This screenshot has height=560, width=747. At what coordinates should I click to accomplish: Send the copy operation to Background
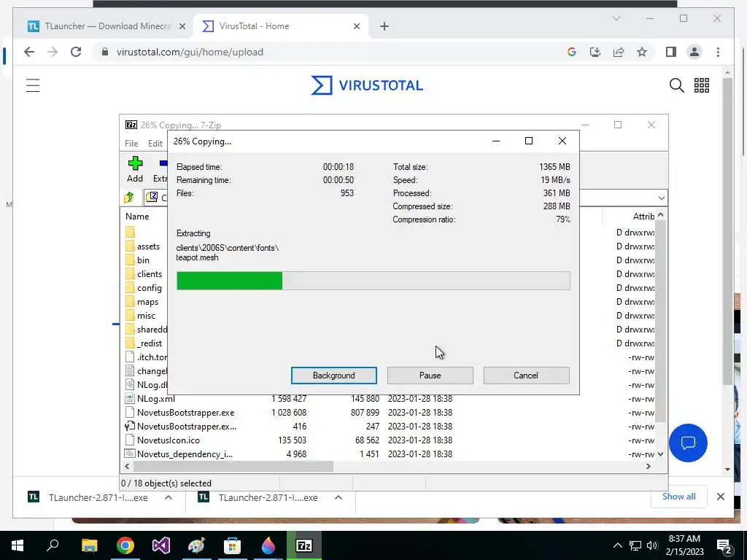tap(333, 376)
